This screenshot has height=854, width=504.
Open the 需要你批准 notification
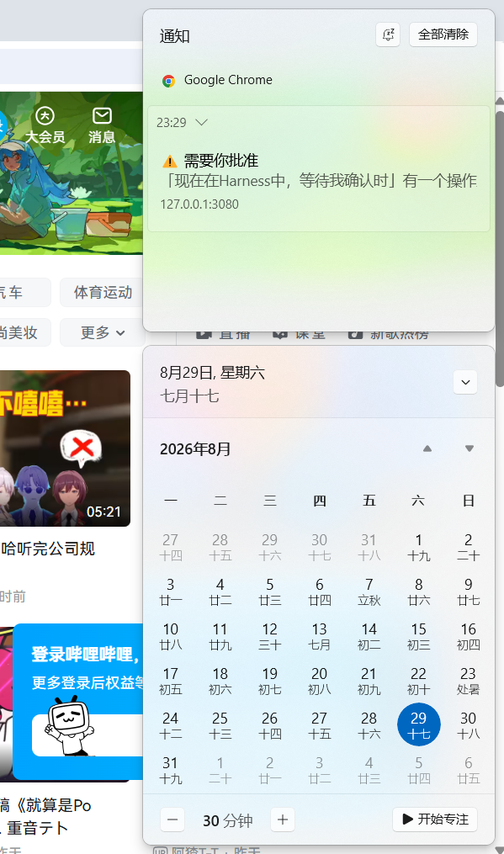[319, 169]
